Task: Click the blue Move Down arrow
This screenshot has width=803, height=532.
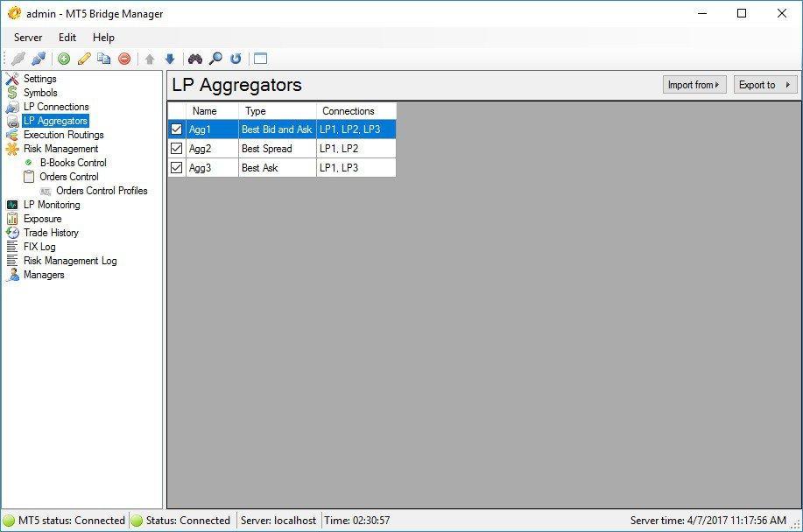Action: 170,59
